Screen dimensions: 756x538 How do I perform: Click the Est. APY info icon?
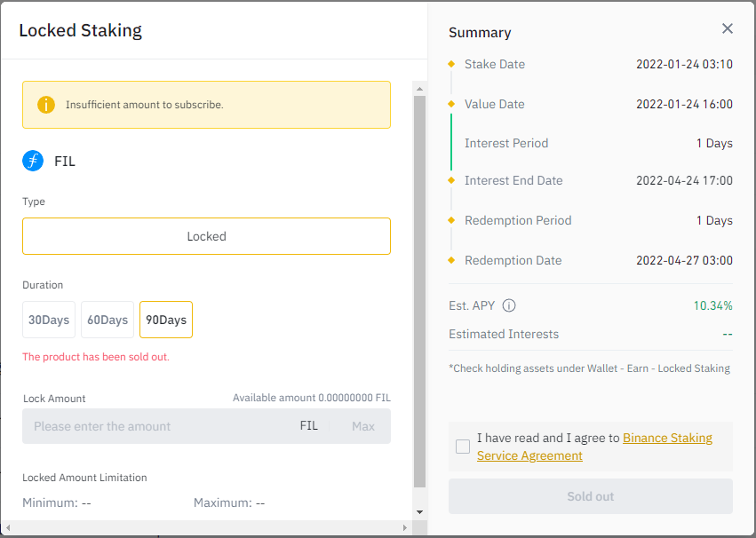(x=509, y=306)
